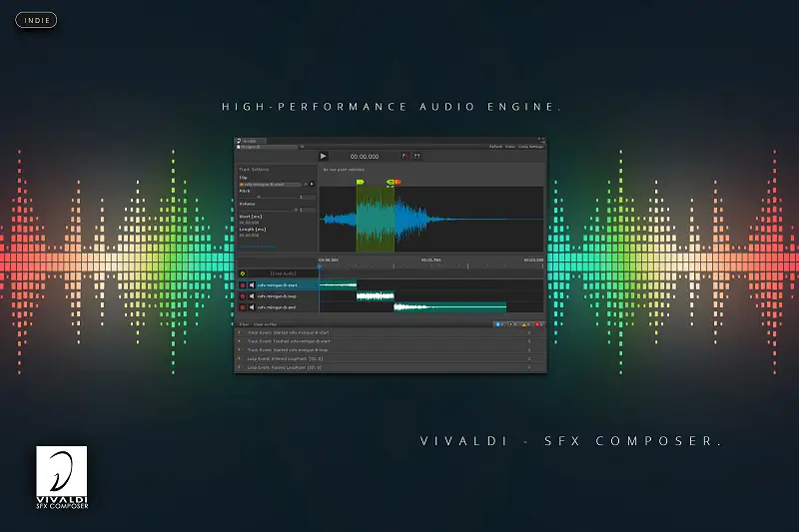Mute the vsfx-minigun-8-start track
This screenshot has height=532, width=799.
pyautogui.click(x=252, y=285)
